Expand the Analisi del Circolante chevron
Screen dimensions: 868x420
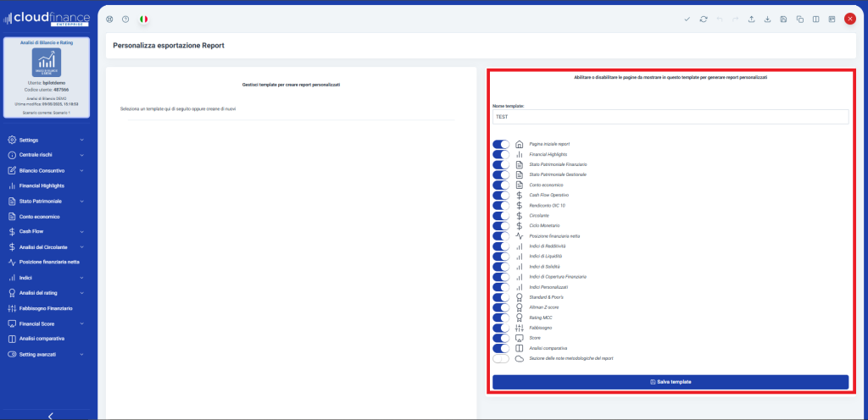pos(82,247)
